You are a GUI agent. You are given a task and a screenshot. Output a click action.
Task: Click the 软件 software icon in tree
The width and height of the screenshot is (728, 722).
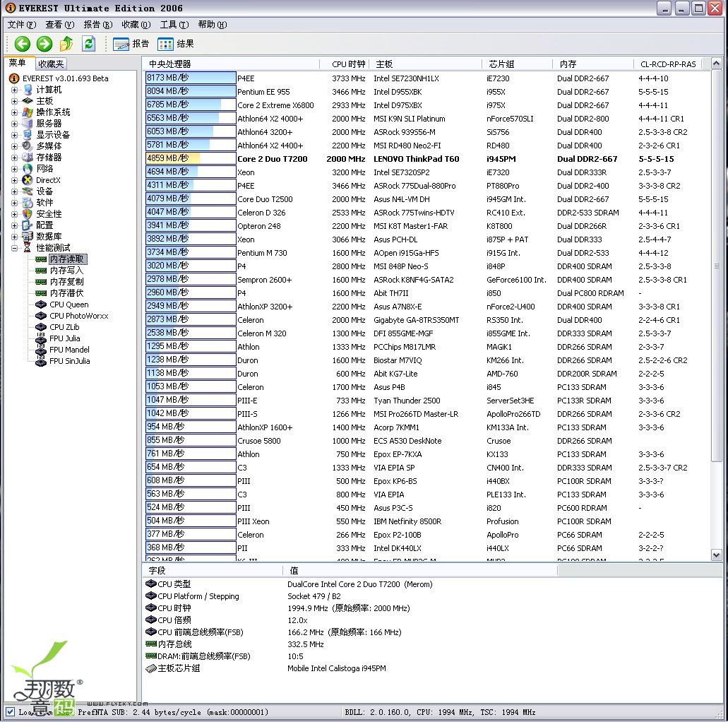pyautogui.click(x=28, y=203)
